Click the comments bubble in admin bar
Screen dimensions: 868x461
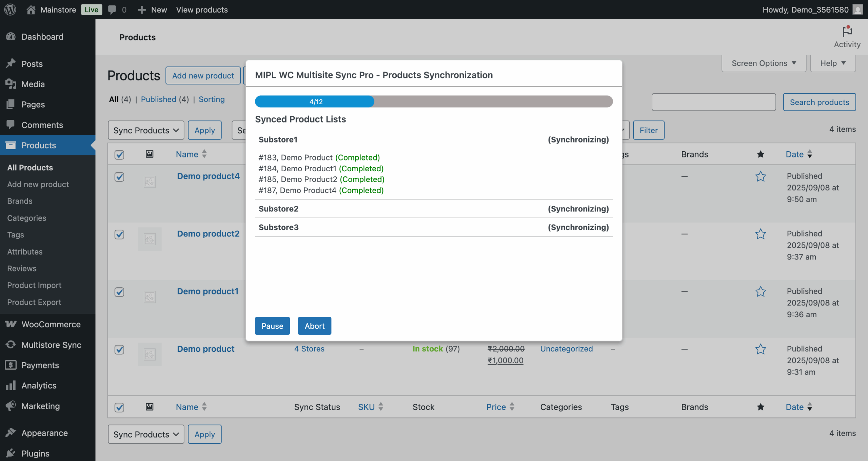pos(112,9)
